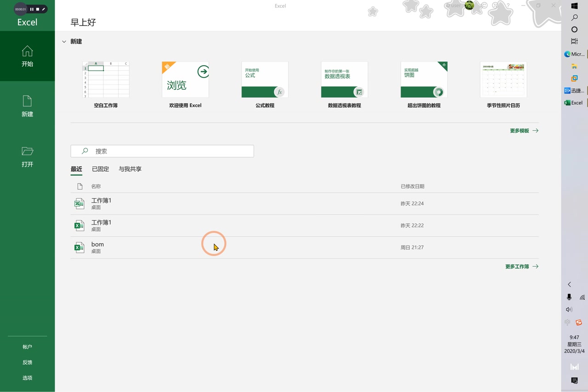
Task: Open 工作簿1 modified 昨天 22:24
Action: [x=305, y=203]
